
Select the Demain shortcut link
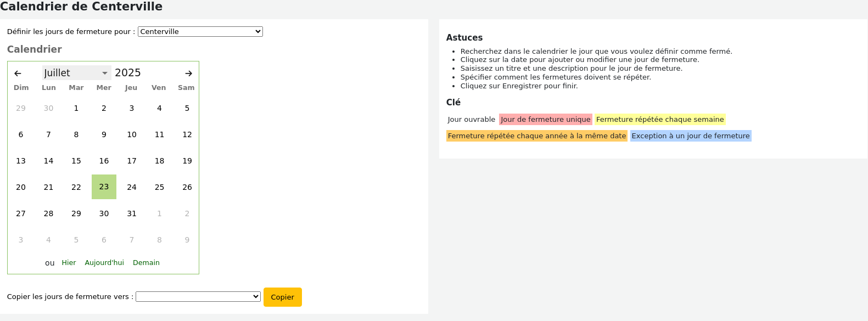pos(146,263)
